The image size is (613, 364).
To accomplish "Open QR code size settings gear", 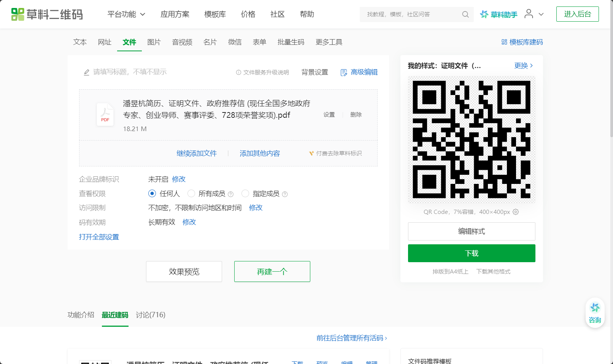I will (x=516, y=212).
